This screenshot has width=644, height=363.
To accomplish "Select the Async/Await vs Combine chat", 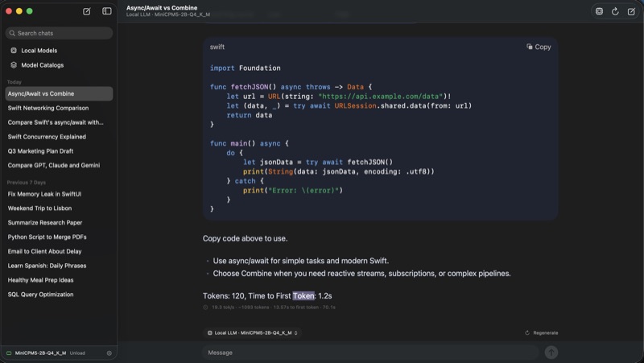I will coord(59,93).
